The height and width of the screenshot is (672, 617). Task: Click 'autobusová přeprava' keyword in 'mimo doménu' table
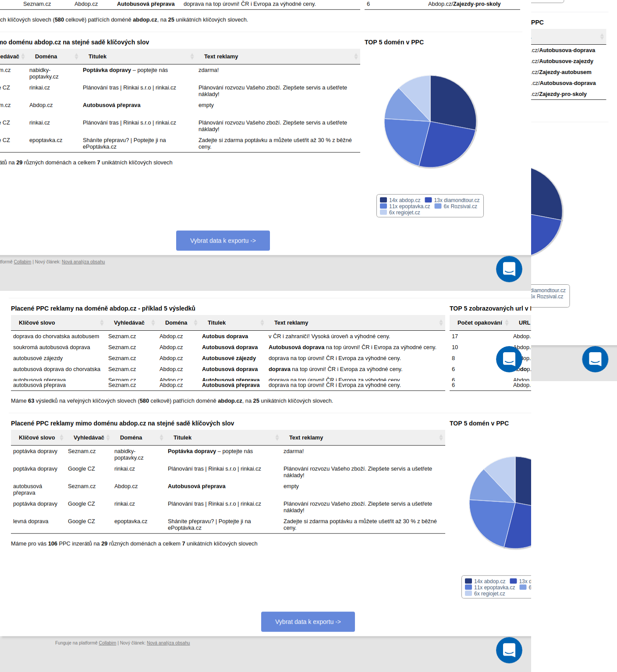click(x=28, y=489)
